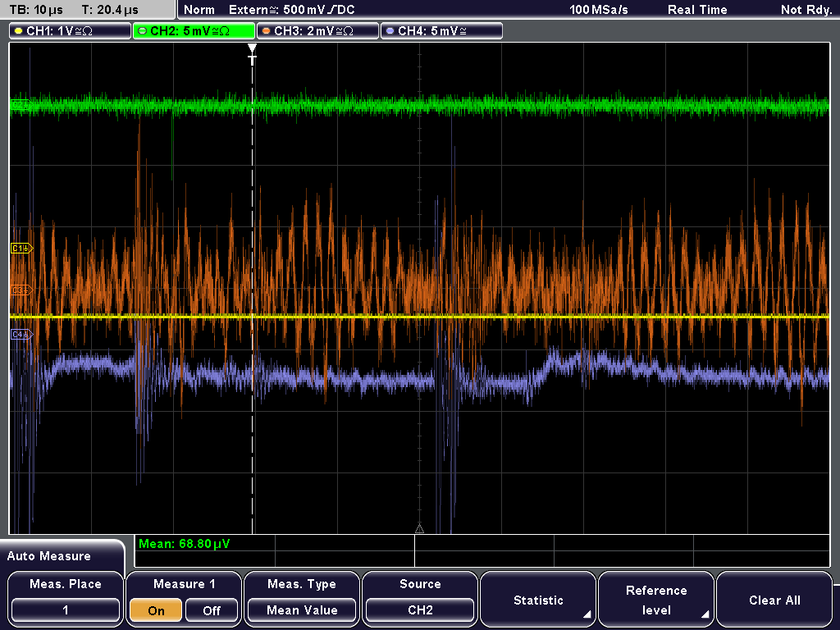Click the purple C4 ground level marker
The height and width of the screenshot is (630, 840).
(x=21, y=335)
